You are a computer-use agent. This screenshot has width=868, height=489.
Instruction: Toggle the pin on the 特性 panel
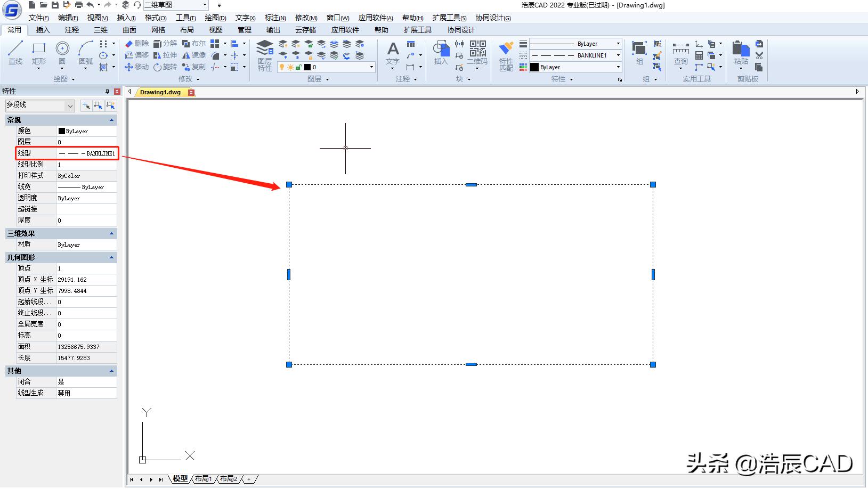107,92
